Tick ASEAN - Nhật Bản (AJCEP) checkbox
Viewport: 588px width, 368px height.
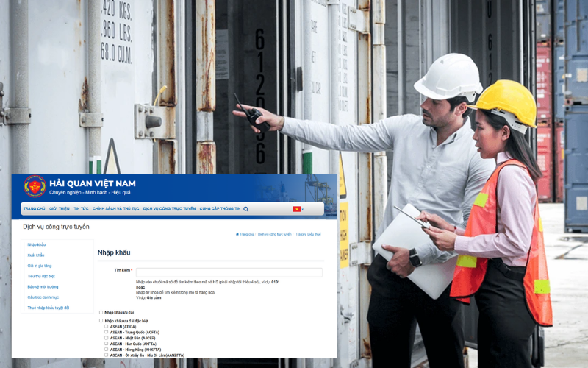pyautogui.click(x=106, y=338)
